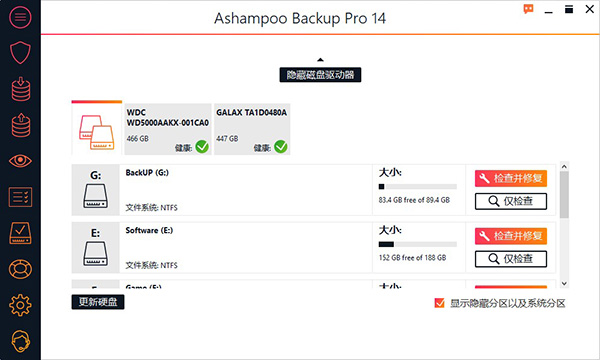Click 检查并修复 for BackUP (G:) drive
Image resolution: width=600 pixels, height=360 pixels.
point(511,178)
